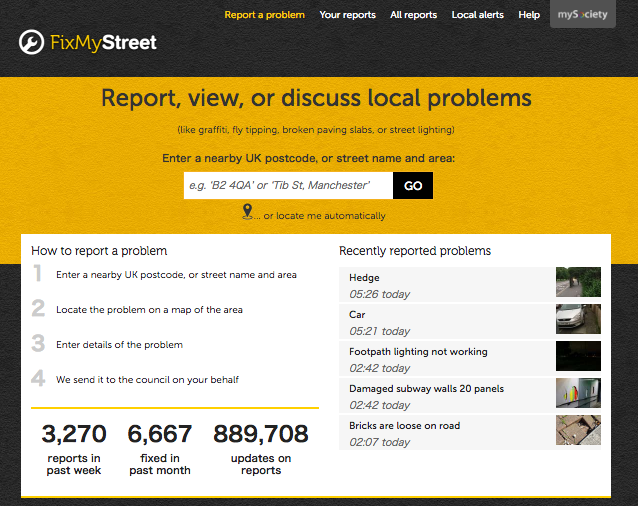
Task: Click 'or locate me automatically' link
Action: click(x=320, y=216)
